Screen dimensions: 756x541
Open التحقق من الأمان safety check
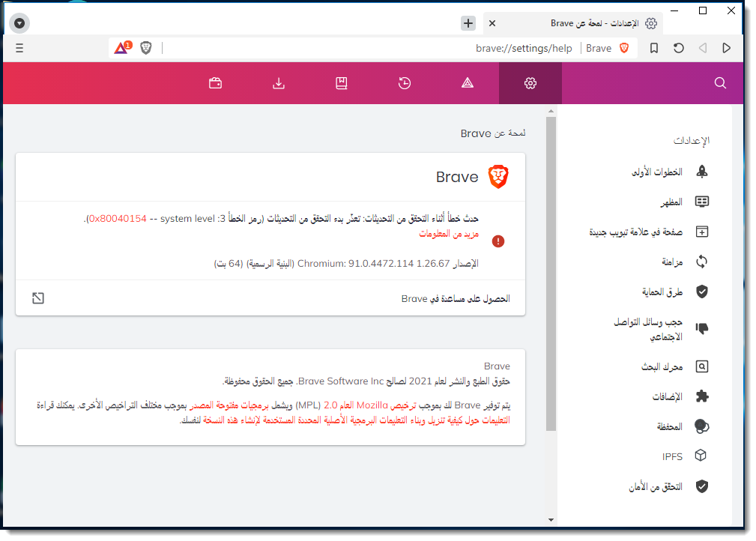click(x=670, y=486)
